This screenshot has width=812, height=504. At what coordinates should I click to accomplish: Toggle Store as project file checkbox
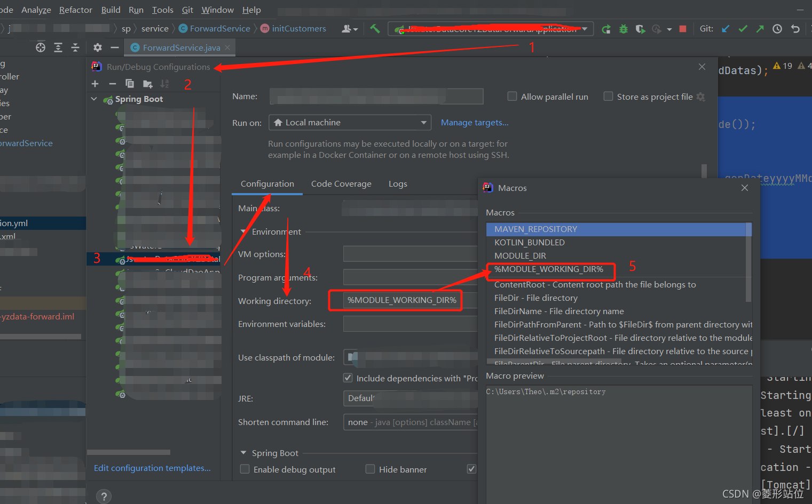coord(608,97)
